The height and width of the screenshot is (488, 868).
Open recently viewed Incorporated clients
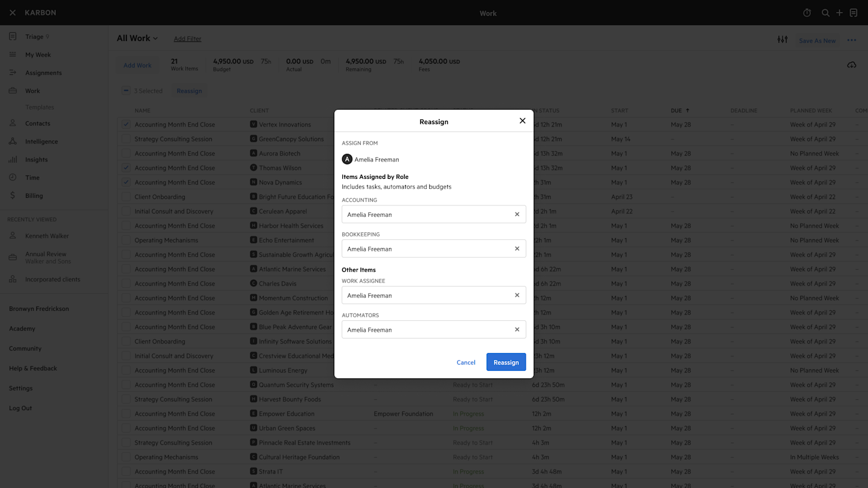click(53, 279)
